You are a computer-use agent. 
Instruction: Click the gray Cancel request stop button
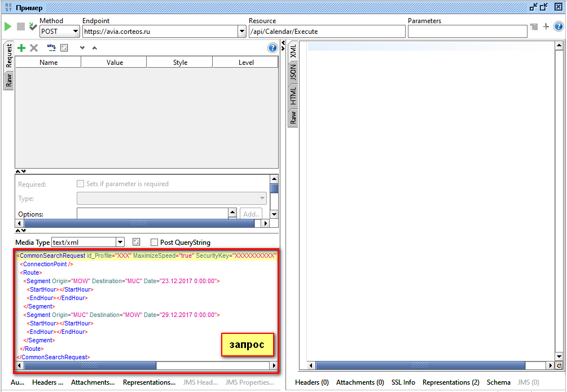tap(20, 27)
